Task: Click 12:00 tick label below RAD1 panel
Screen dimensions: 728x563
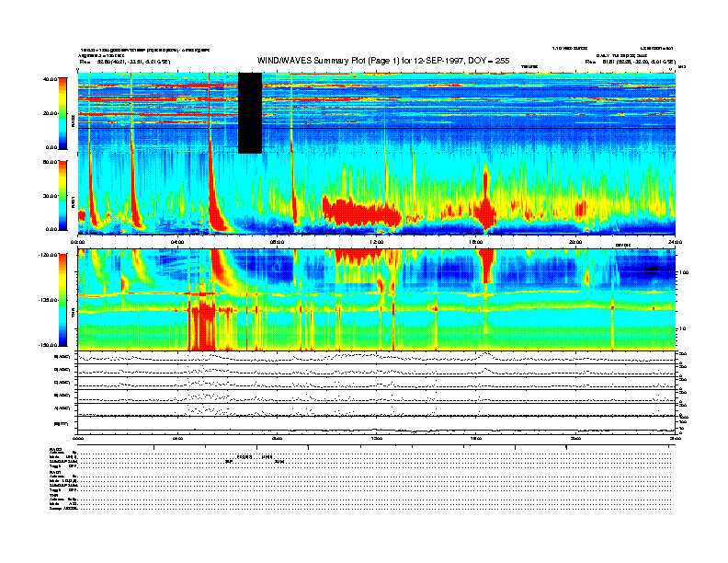Action: pyautogui.click(x=377, y=242)
